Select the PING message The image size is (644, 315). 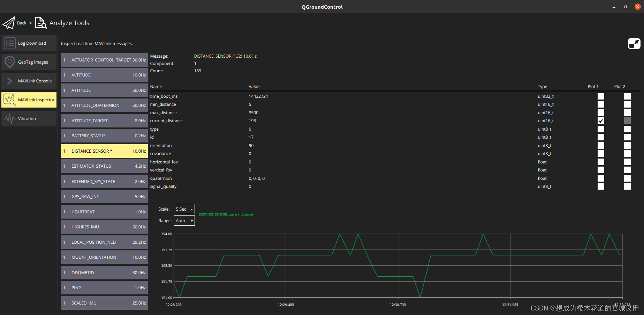pos(104,288)
